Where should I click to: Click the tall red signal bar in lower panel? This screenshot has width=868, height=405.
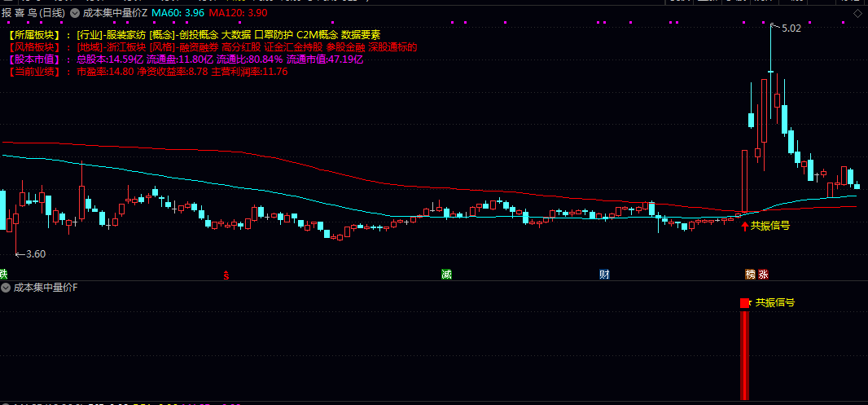(744, 354)
